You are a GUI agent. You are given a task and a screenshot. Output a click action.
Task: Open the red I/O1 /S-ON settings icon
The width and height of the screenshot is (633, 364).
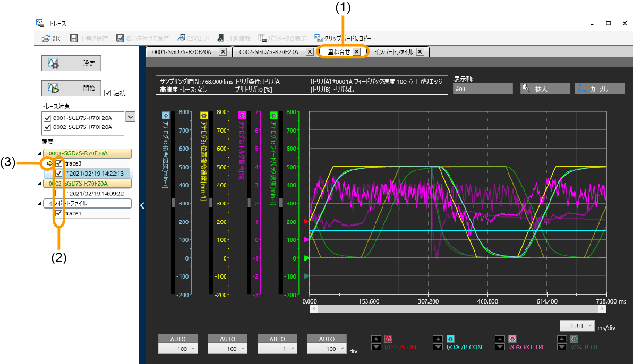(388, 339)
